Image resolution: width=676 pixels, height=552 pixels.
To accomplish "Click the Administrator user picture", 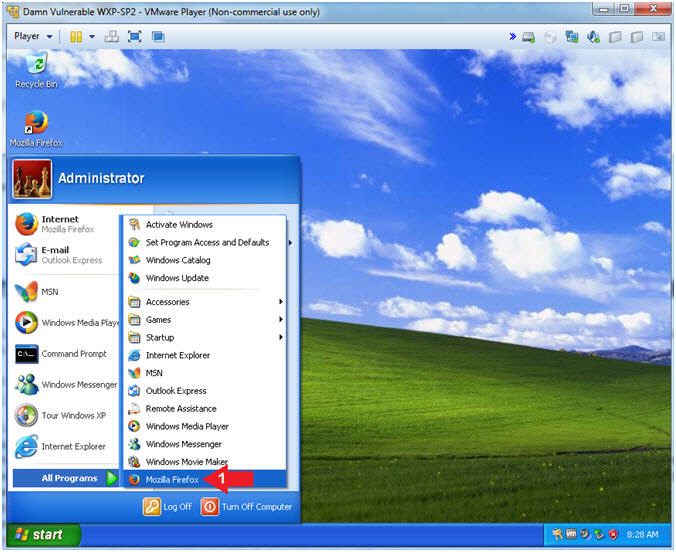I will 32,179.
